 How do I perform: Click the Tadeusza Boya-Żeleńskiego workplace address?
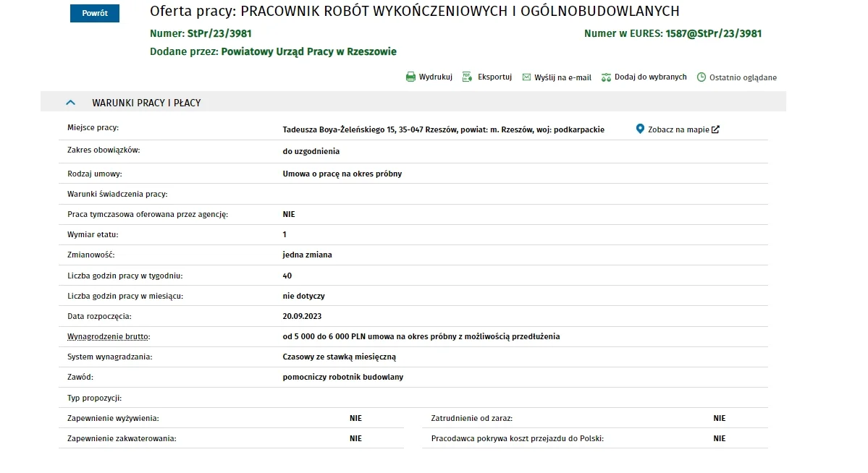pos(443,130)
